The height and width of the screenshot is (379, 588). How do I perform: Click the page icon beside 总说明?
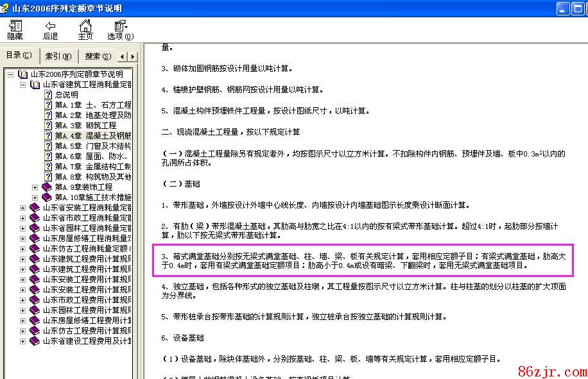48,95
